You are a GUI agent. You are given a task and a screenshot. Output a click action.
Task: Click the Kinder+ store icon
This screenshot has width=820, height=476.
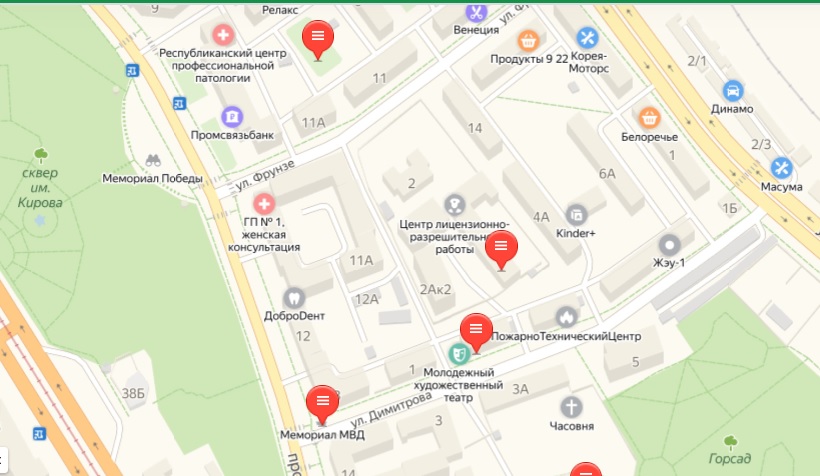tap(576, 215)
